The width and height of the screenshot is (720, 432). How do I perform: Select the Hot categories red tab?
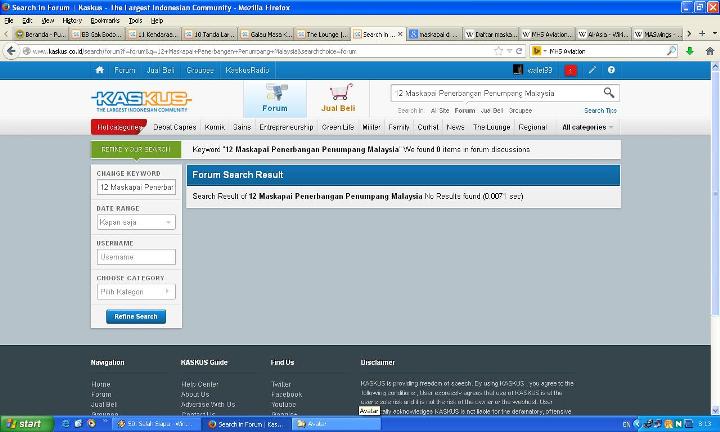119,127
